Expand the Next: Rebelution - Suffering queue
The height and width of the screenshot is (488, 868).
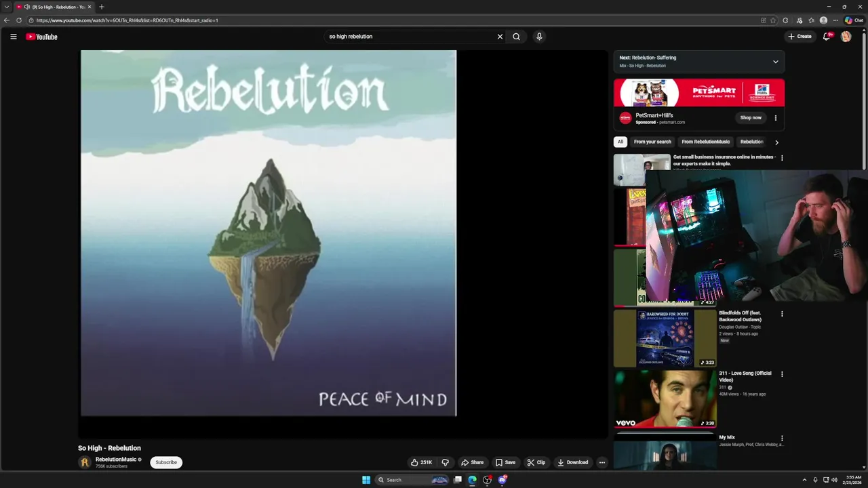point(776,62)
